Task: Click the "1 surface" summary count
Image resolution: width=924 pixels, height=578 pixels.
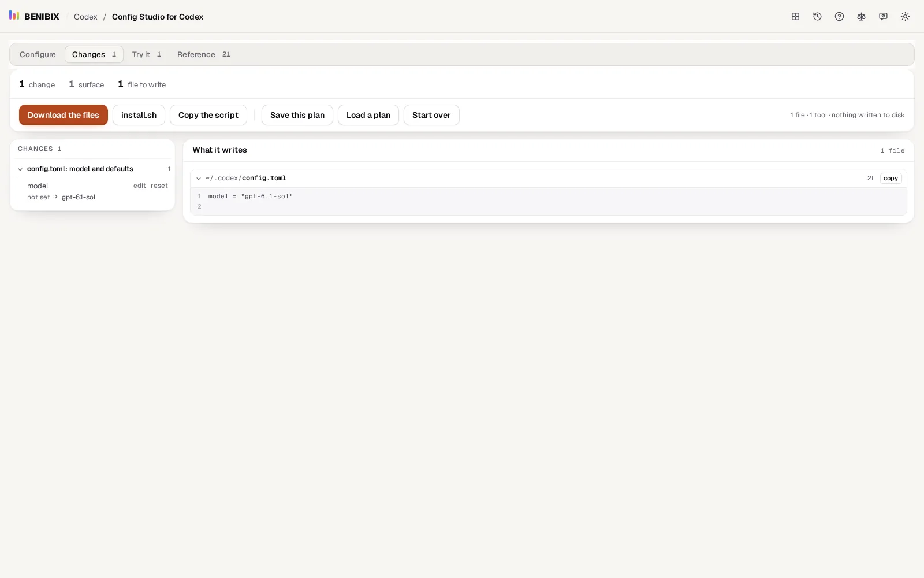Action: [87, 84]
